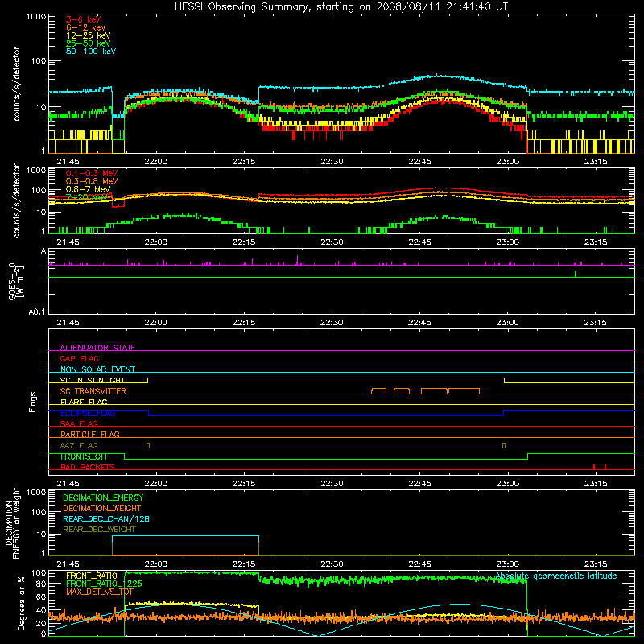Click the 0.3-0.8 MeV legend label
644x644 pixels.
click(x=92, y=181)
